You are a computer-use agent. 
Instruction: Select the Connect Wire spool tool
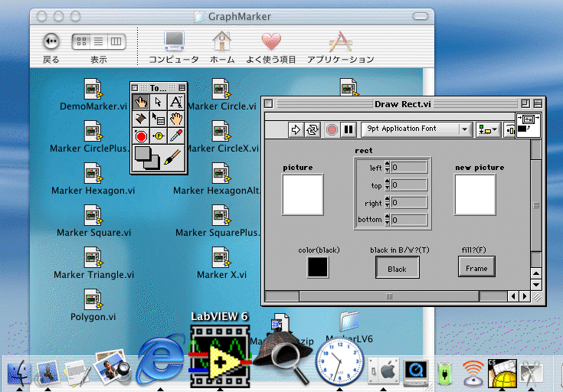[x=141, y=119]
